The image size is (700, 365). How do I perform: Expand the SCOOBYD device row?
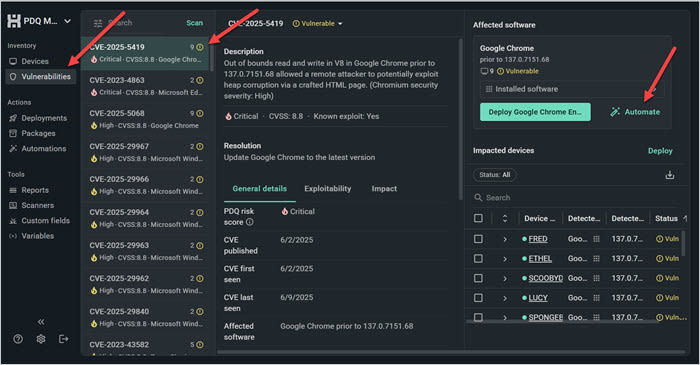[x=505, y=278]
